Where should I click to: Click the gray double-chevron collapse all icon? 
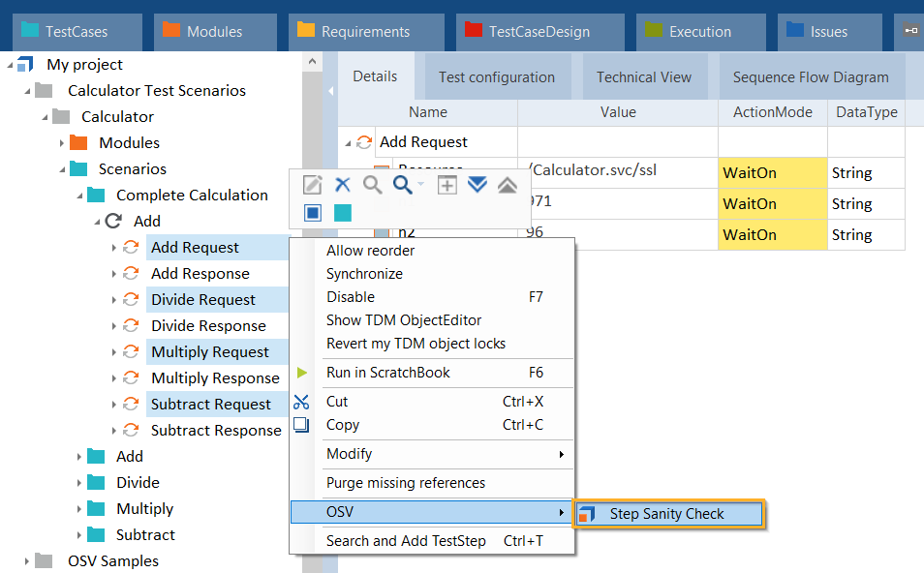[x=507, y=185]
